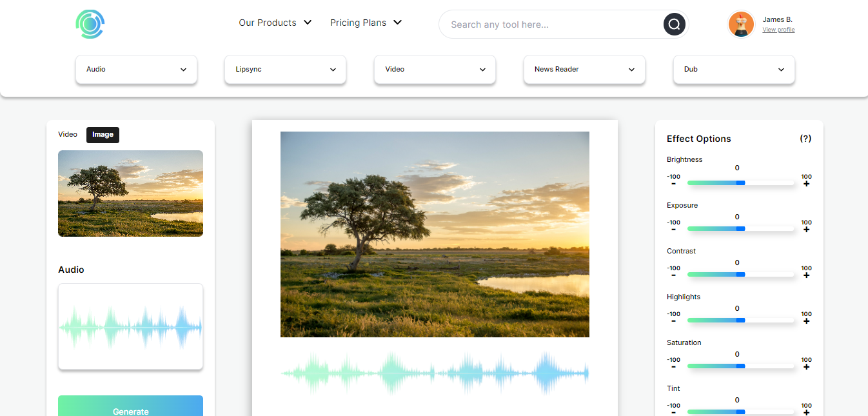Open the Lipsync dropdown

(x=285, y=69)
